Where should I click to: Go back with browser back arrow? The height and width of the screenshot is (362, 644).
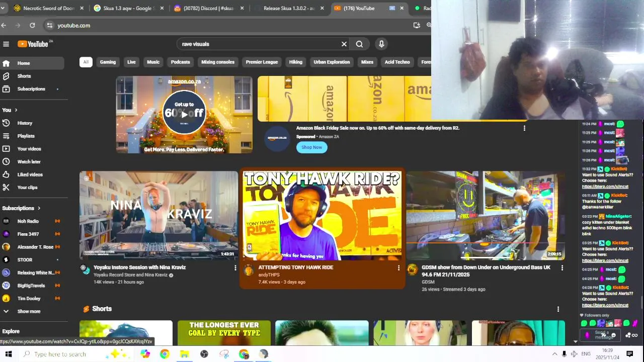[x=4, y=25]
